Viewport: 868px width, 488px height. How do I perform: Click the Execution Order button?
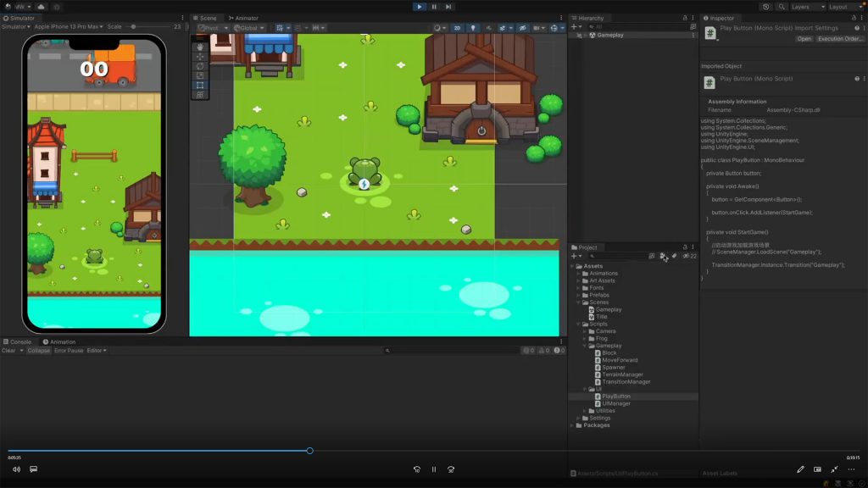pyautogui.click(x=839, y=39)
